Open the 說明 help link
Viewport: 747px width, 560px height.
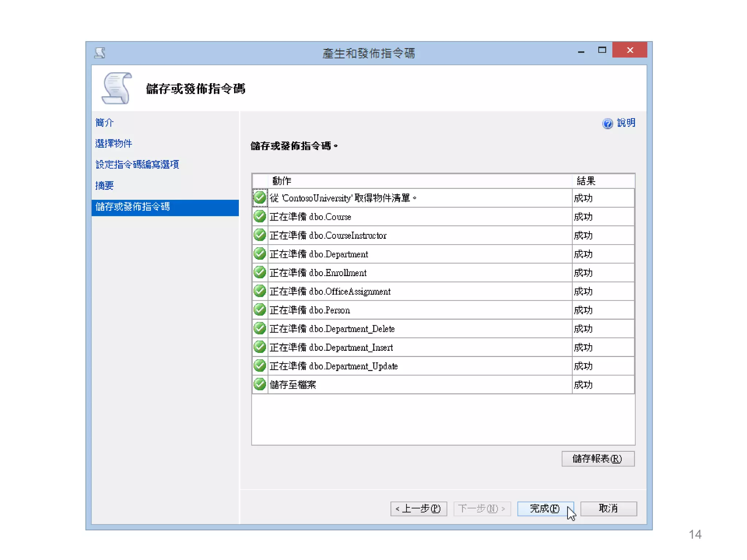(x=626, y=123)
